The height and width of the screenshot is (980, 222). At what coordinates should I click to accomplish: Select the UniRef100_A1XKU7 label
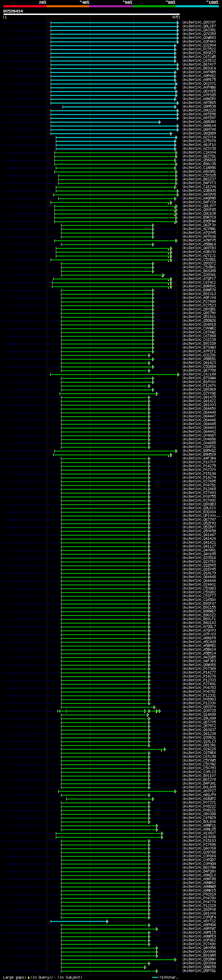(199, 833)
